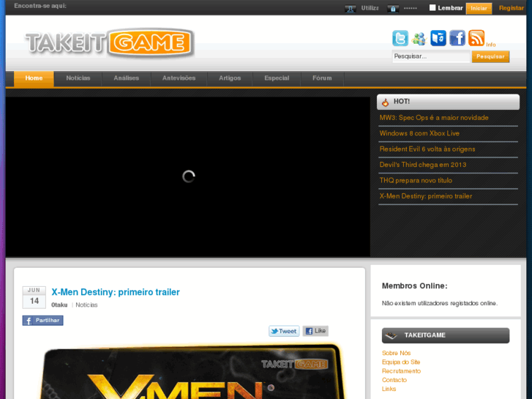Open the orange RSS feed icon
This screenshot has height=399, width=532.
tap(476, 38)
